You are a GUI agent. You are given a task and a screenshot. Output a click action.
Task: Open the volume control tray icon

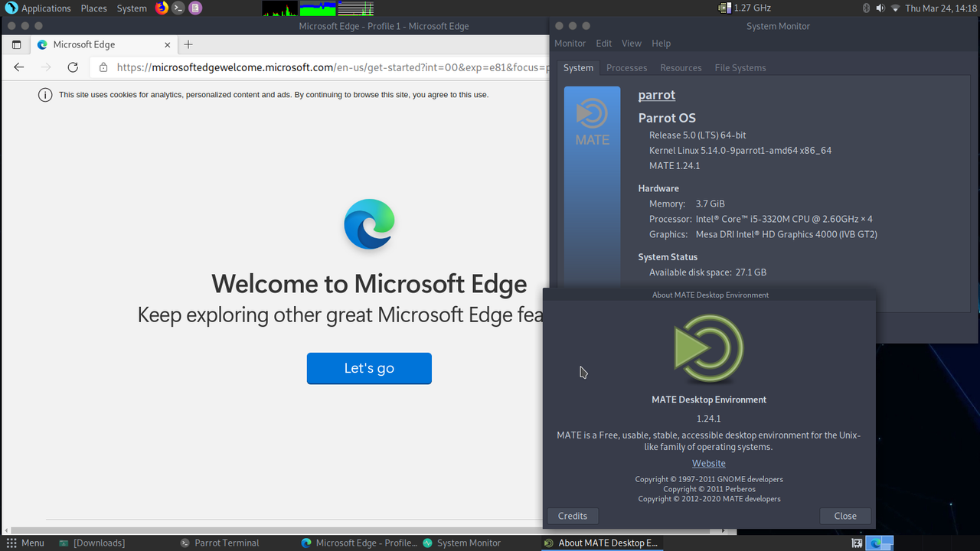point(880,8)
